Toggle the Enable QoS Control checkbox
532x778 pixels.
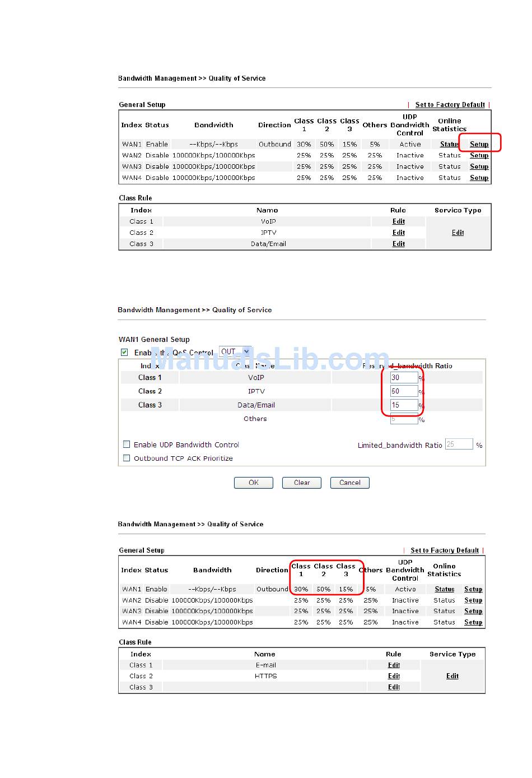pyautogui.click(x=124, y=353)
